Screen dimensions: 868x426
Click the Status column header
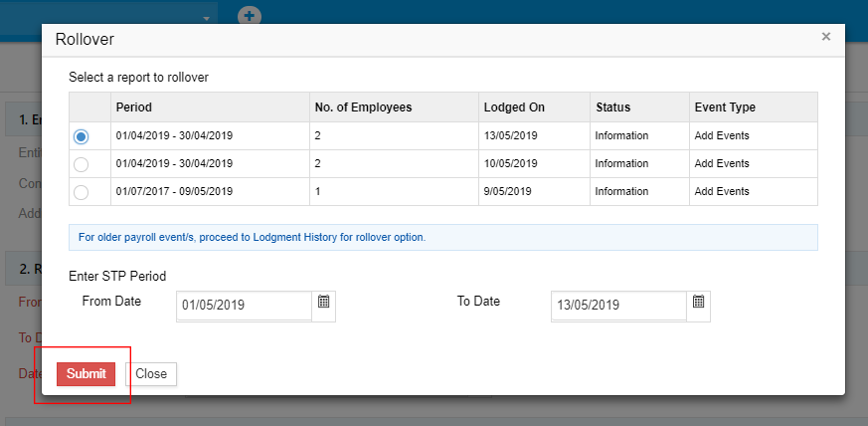[x=612, y=107]
